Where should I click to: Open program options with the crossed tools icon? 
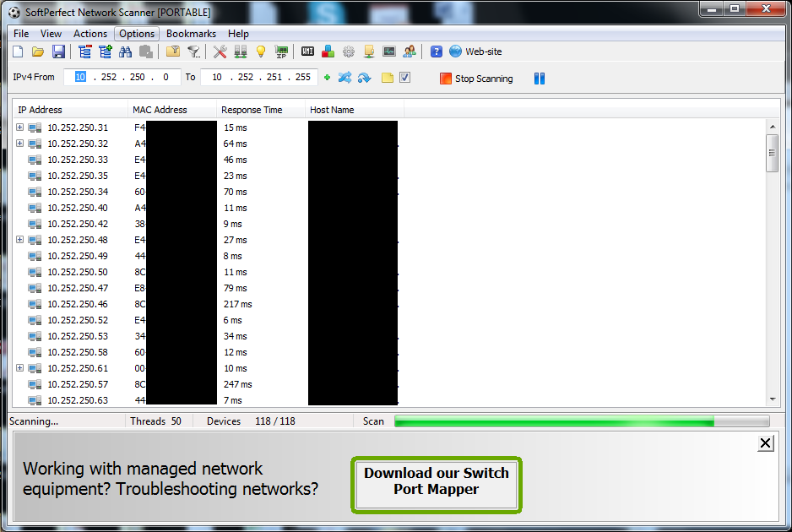point(220,52)
